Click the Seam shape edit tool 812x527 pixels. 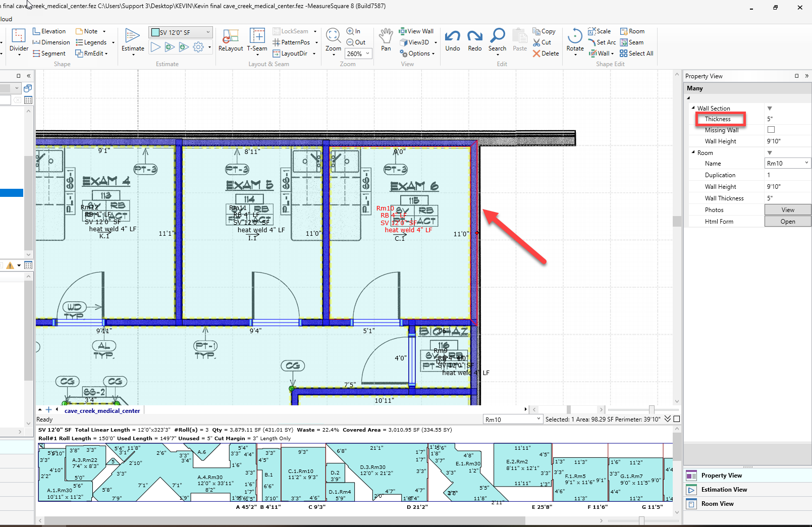(632, 42)
